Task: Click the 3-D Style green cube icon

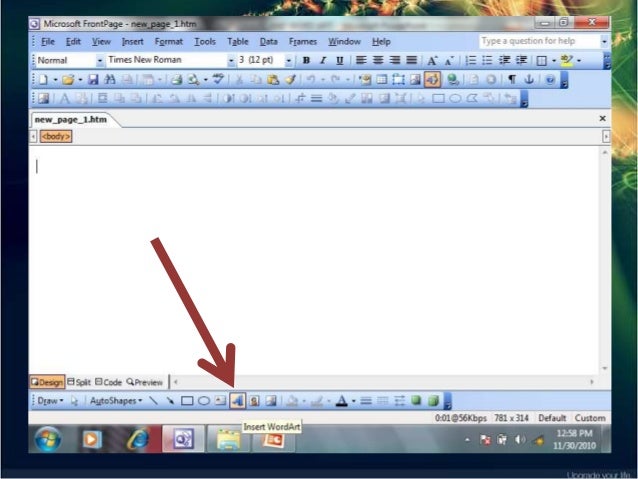Action: (433, 400)
